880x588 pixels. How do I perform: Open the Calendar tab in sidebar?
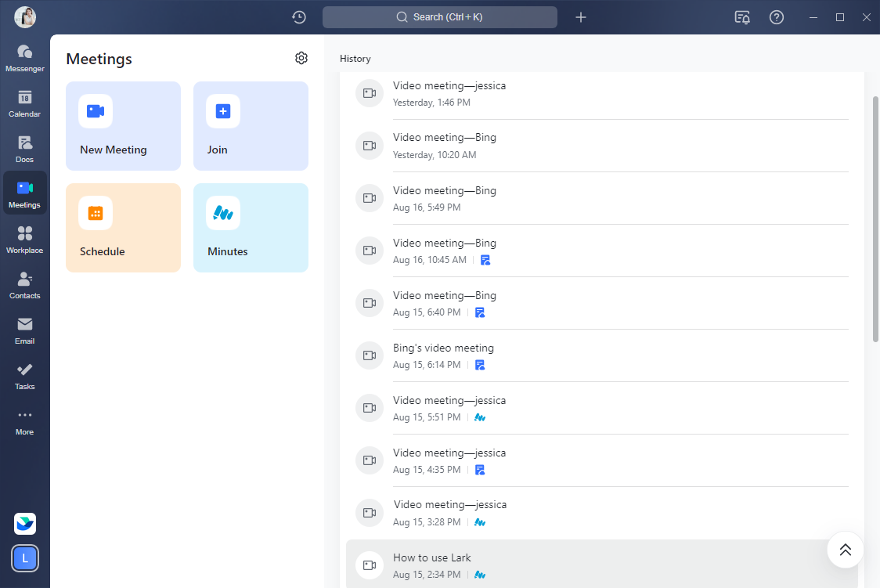[25, 104]
